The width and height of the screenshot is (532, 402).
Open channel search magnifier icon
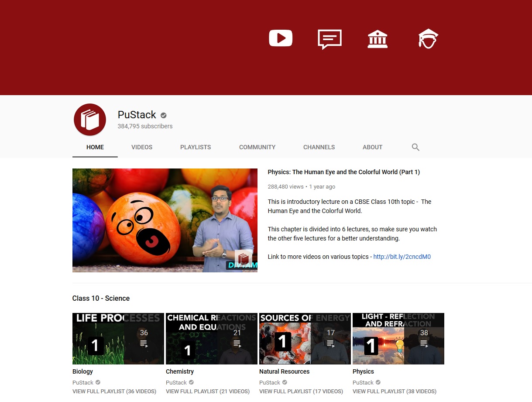[x=415, y=147]
